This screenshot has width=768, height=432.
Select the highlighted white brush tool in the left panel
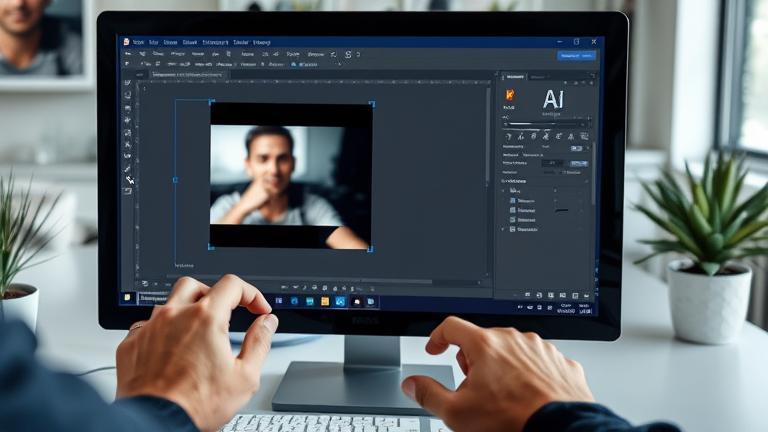click(x=129, y=180)
